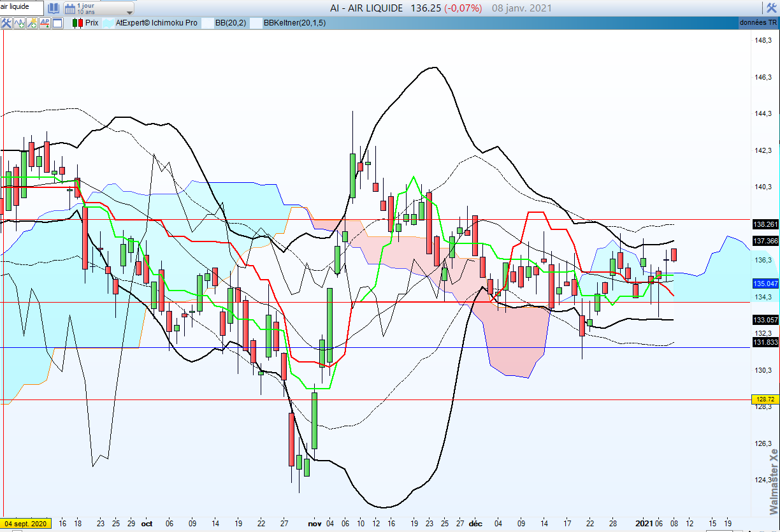Click the yellow '04 sept. 2020' date marker
780x532 pixels.
(25, 524)
